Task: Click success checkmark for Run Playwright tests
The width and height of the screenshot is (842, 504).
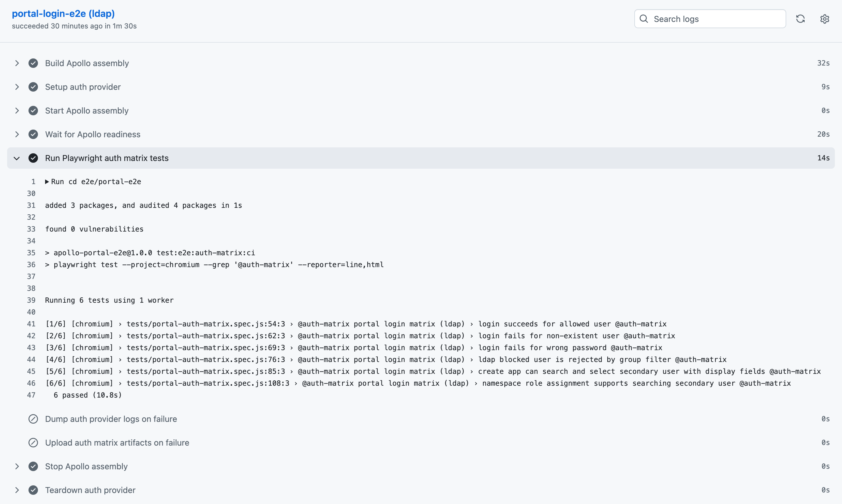Action: coord(33,158)
